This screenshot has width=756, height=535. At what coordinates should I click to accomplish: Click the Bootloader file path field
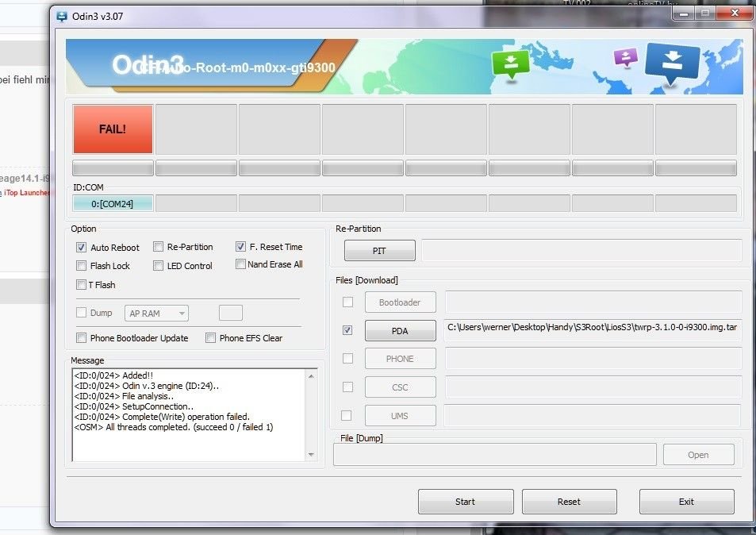click(x=593, y=302)
